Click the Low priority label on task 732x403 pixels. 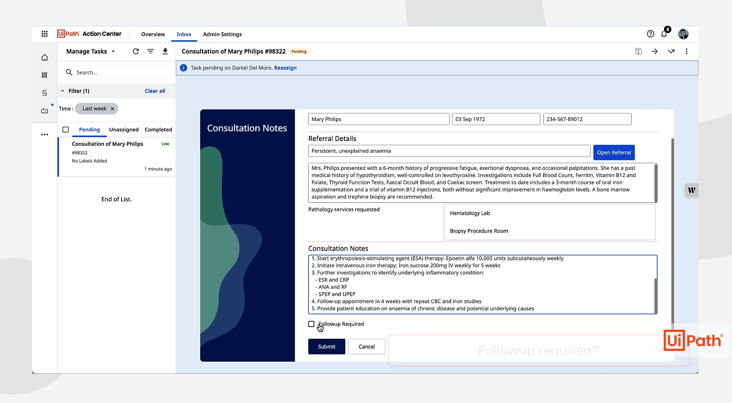(x=165, y=144)
